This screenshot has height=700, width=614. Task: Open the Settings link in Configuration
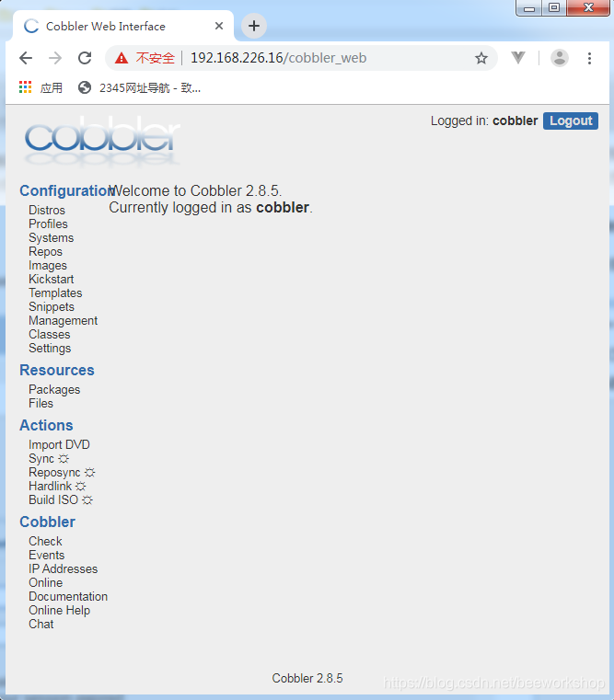50,349
